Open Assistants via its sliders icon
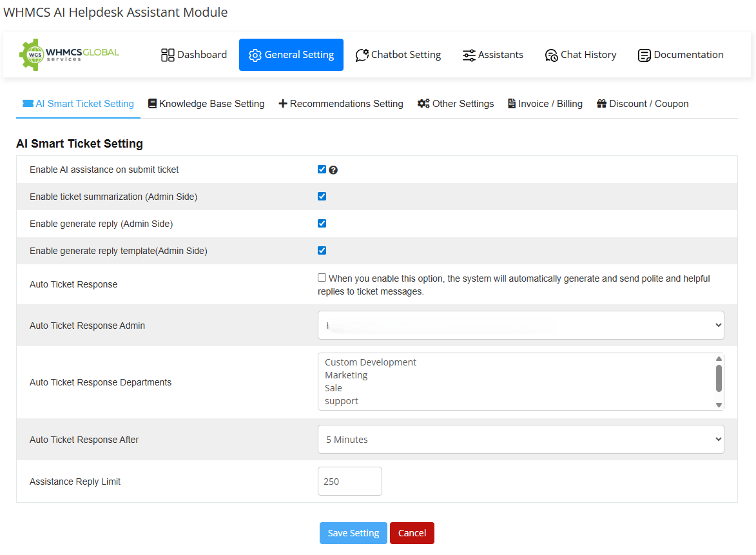Viewport: 756px width, 555px height. click(469, 55)
